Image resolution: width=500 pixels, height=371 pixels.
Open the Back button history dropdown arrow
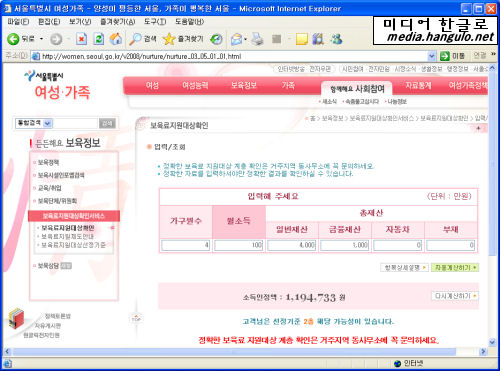coord(41,39)
